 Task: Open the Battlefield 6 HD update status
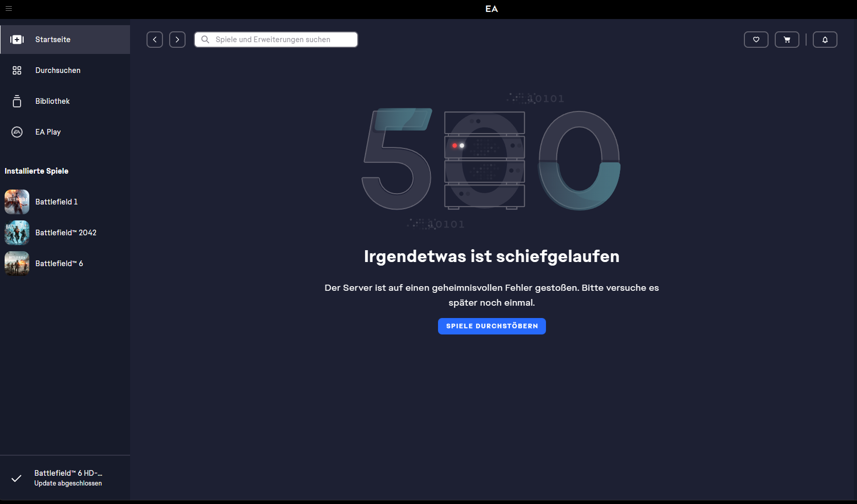[x=68, y=478]
